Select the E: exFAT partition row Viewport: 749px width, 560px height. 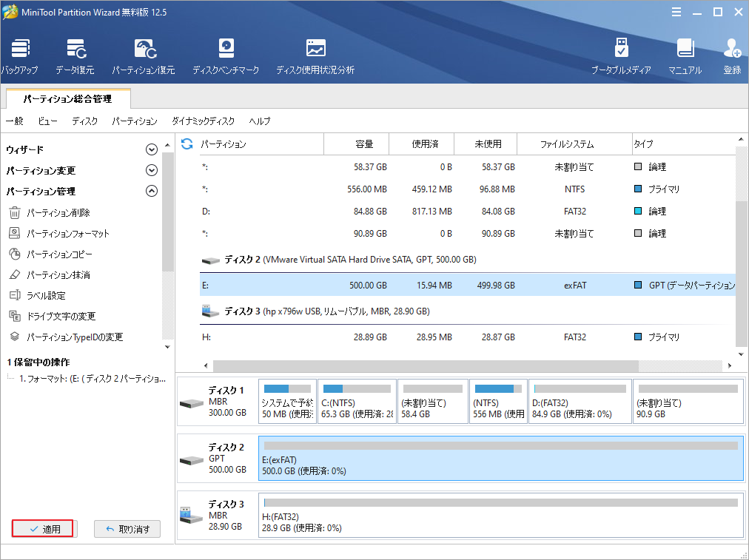(x=468, y=286)
